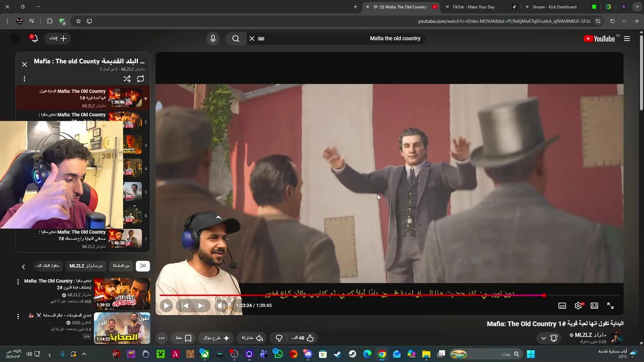Select the 'All' filter chip
This screenshot has height=362, width=644.
pyautogui.click(x=143, y=265)
